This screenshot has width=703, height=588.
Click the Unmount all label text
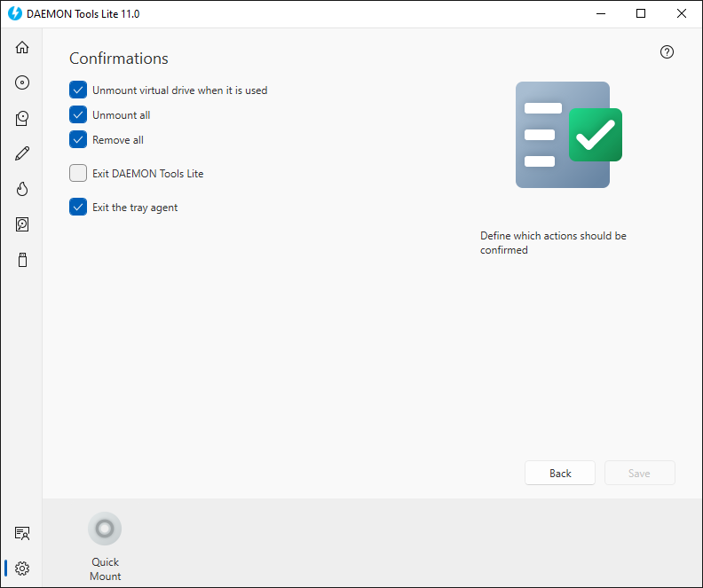(121, 115)
